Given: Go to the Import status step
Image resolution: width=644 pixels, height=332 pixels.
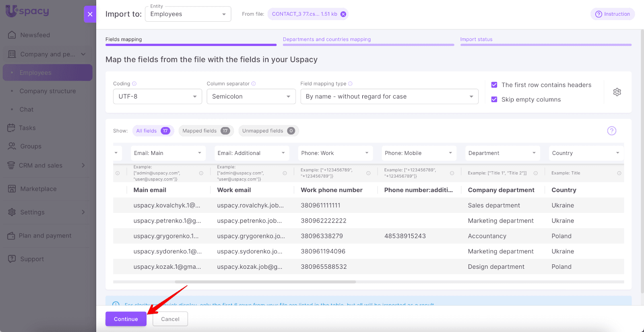Looking at the screenshot, I should coord(476,39).
